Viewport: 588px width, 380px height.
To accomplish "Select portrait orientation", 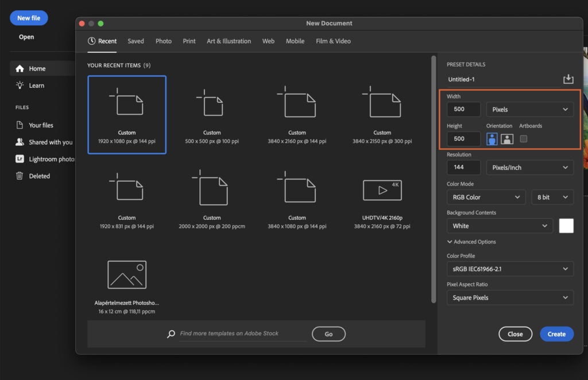I will point(492,138).
